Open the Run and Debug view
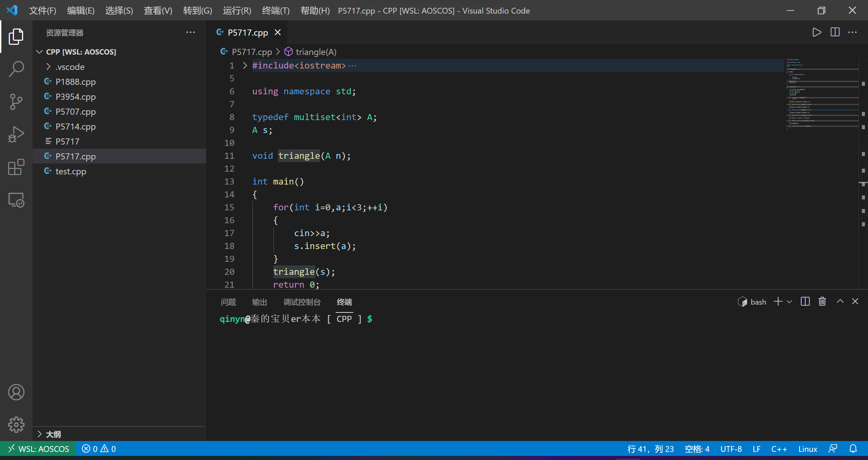Screen dimensions: 868x460 [16, 134]
